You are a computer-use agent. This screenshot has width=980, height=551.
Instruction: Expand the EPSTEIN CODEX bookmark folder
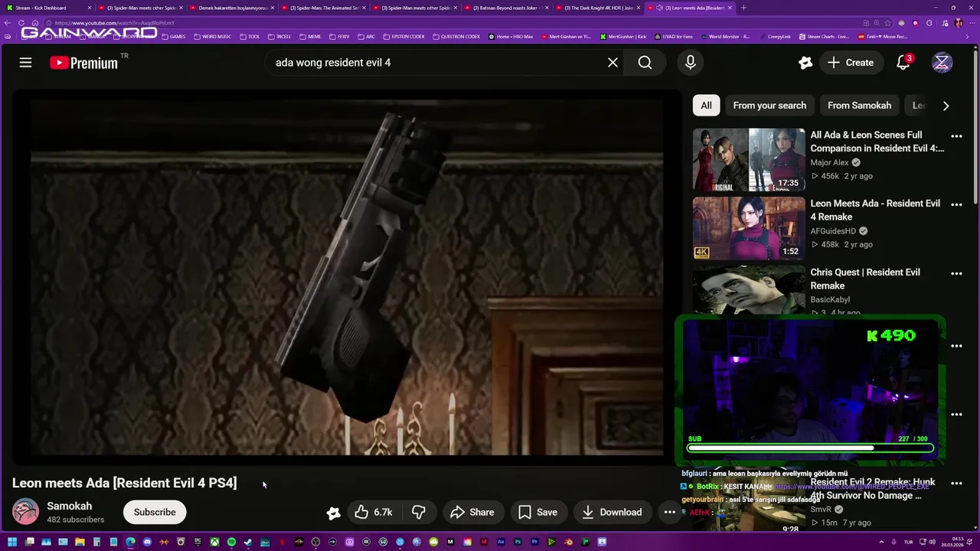pos(403,36)
